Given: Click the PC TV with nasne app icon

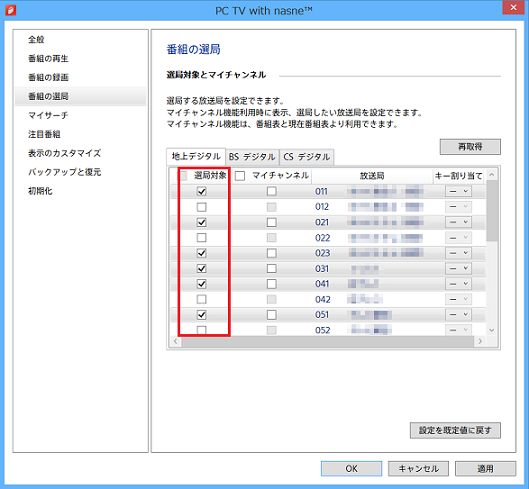Looking at the screenshot, I should click(x=10, y=10).
